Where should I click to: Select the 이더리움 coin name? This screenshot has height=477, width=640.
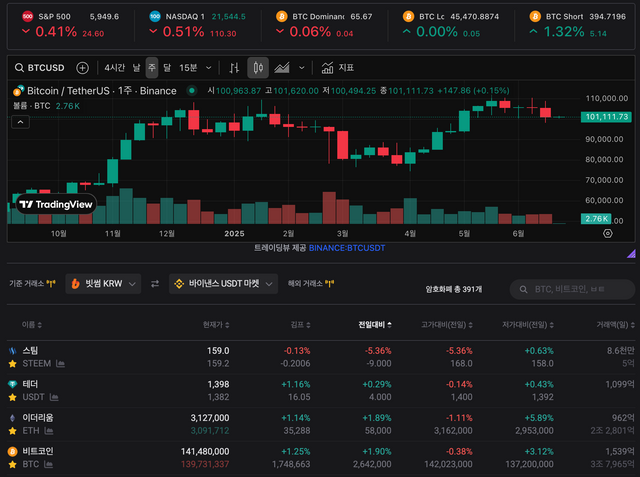[x=38, y=418]
